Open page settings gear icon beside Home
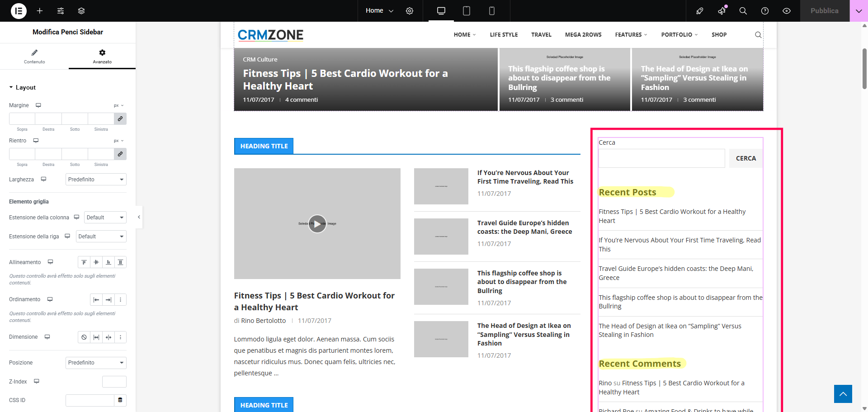 [x=410, y=11]
